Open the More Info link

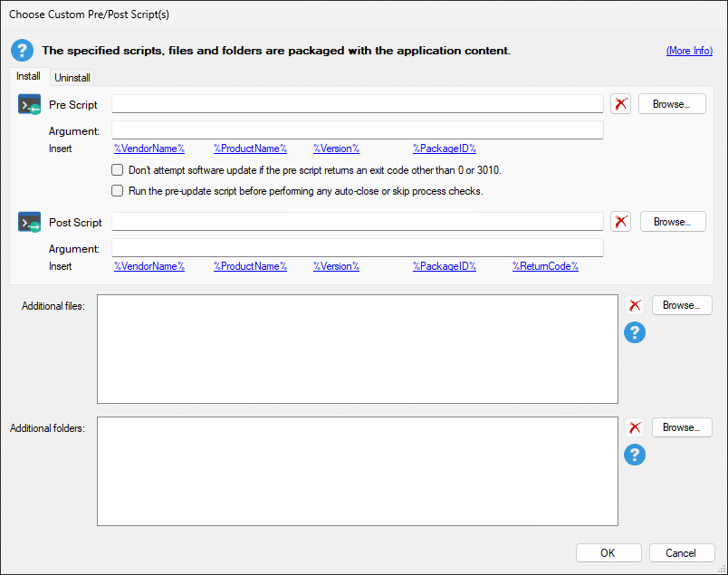689,51
